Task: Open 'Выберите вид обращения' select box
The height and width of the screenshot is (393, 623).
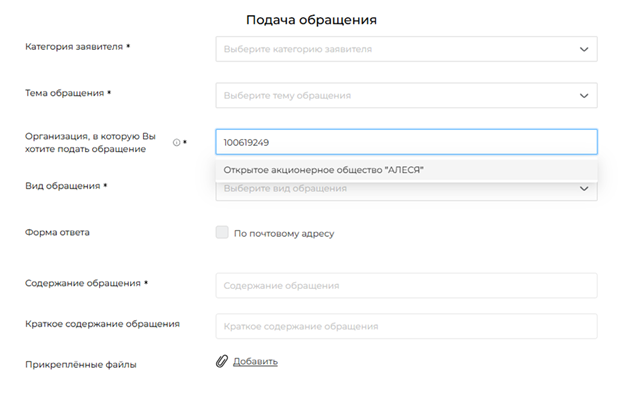Action: (406, 191)
